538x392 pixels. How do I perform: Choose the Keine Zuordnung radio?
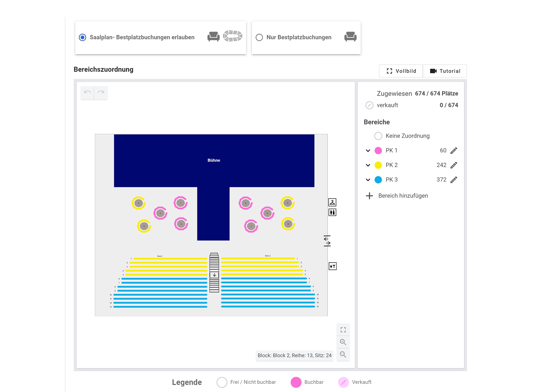pyautogui.click(x=378, y=136)
